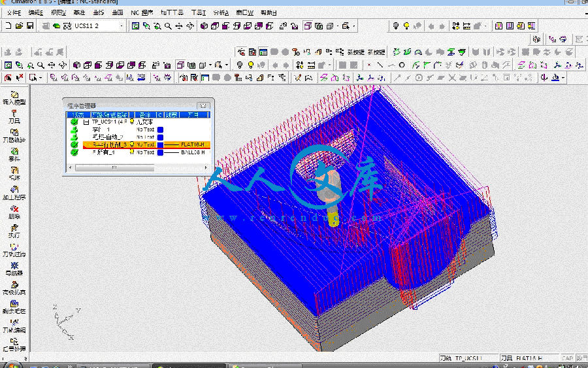Select the line sketch tool icon

click(x=380, y=65)
